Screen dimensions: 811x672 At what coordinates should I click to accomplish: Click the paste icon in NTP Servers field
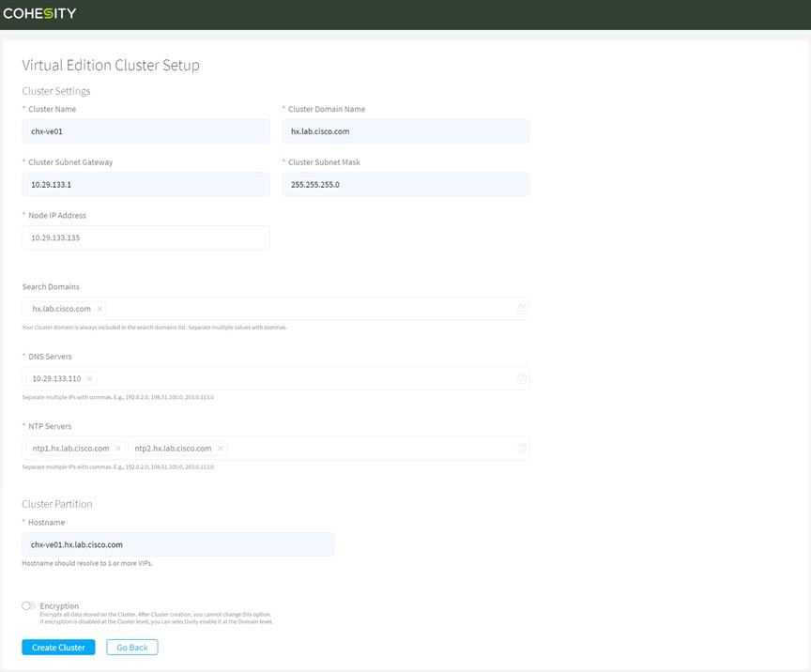(x=521, y=448)
